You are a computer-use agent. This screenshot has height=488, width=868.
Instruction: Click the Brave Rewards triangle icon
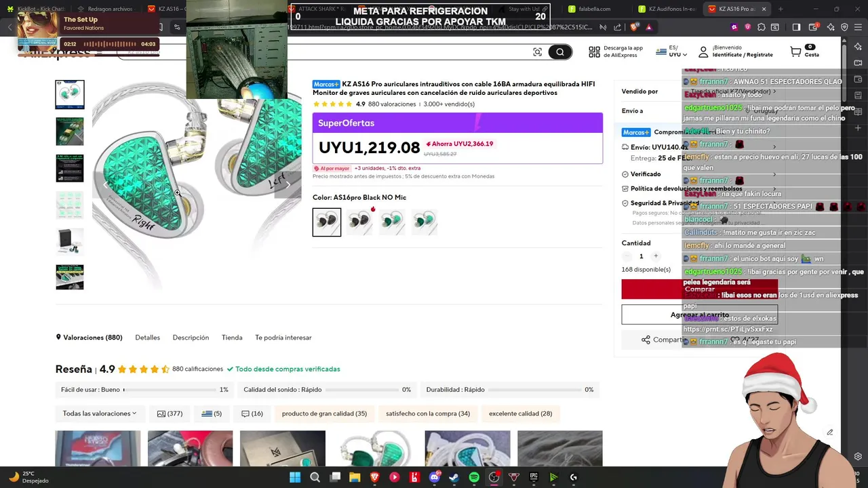pos(649,27)
